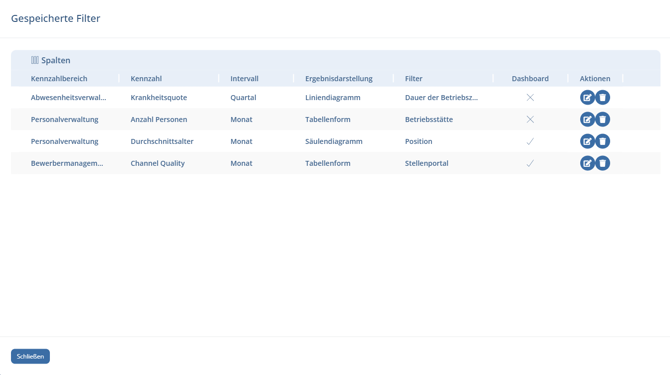Sort by Ergebnisdarstellung column header
Screen dimensions: 670x375
coord(339,79)
